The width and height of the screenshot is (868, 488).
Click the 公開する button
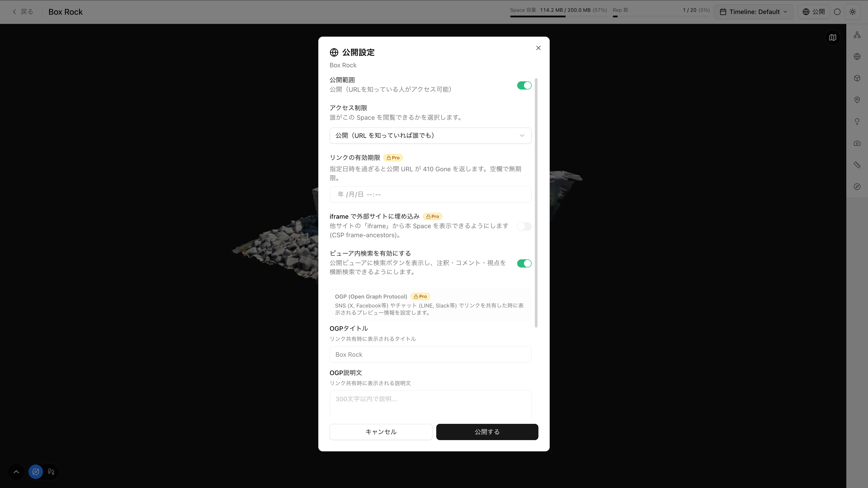click(487, 432)
